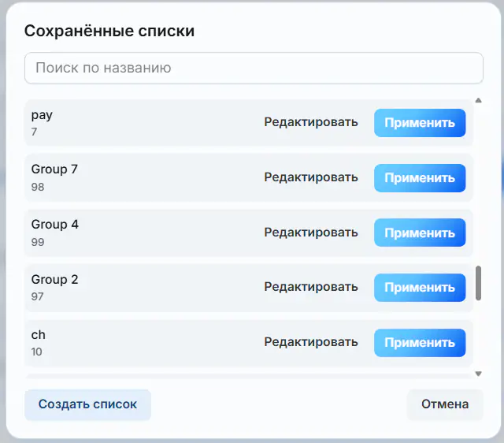Cancel the dialog with Отмена
This screenshot has height=443, width=504.
(x=445, y=404)
